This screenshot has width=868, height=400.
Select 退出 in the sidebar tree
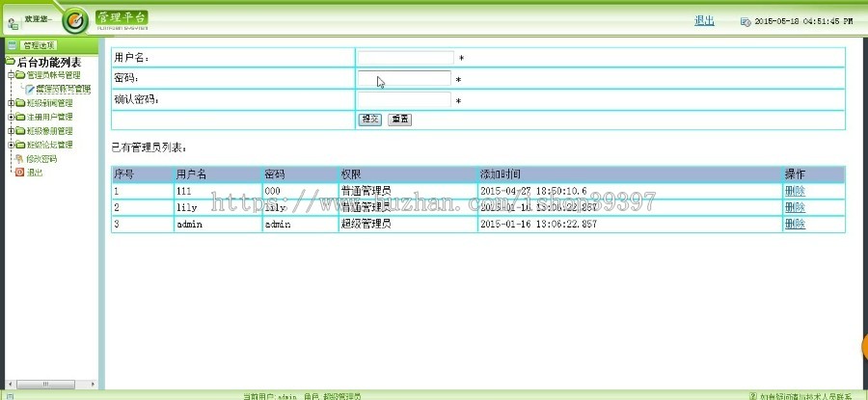(x=35, y=173)
